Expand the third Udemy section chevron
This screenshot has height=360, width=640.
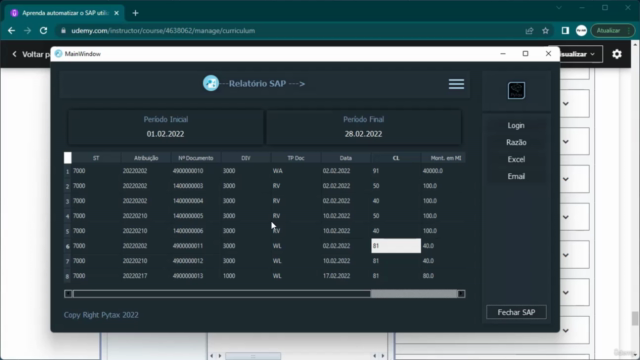coord(566,179)
